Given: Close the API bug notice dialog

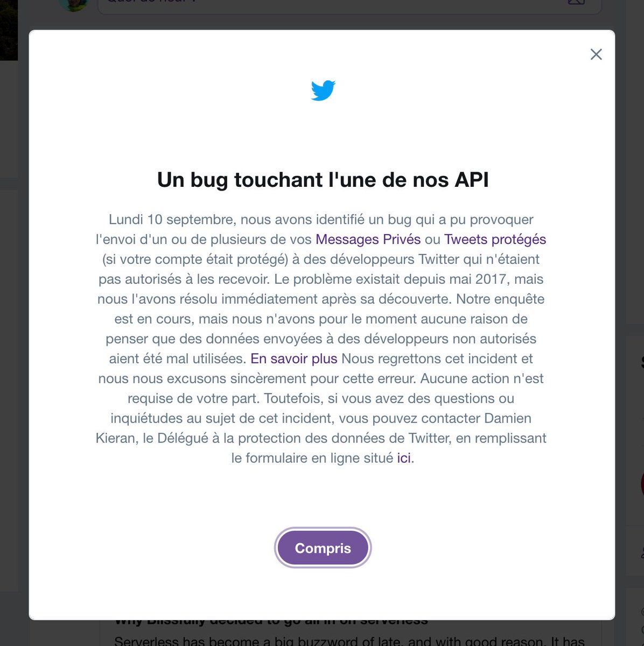Looking at the screenshot, I should point(596,54).
